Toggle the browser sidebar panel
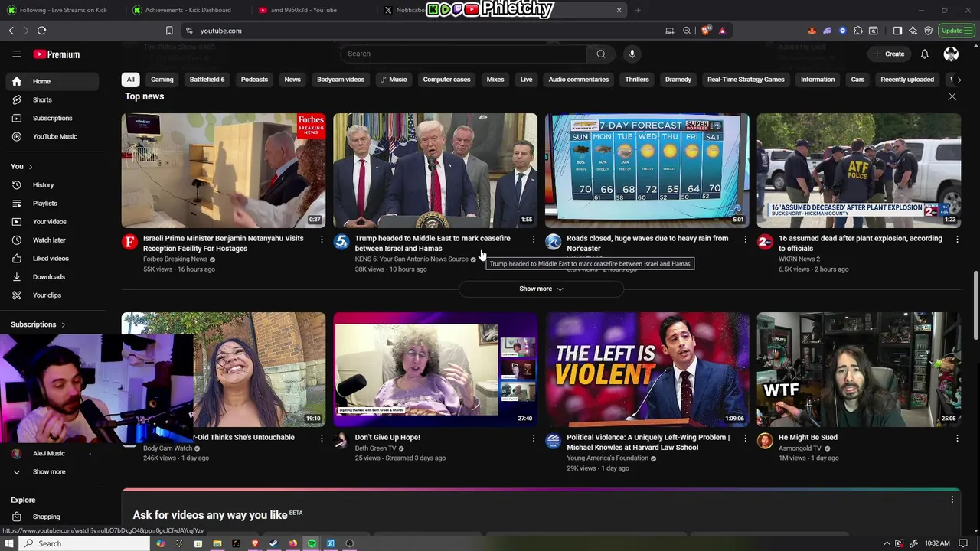Image resolution: width=980 pixels, height=551 pixels. coord(897,31)
